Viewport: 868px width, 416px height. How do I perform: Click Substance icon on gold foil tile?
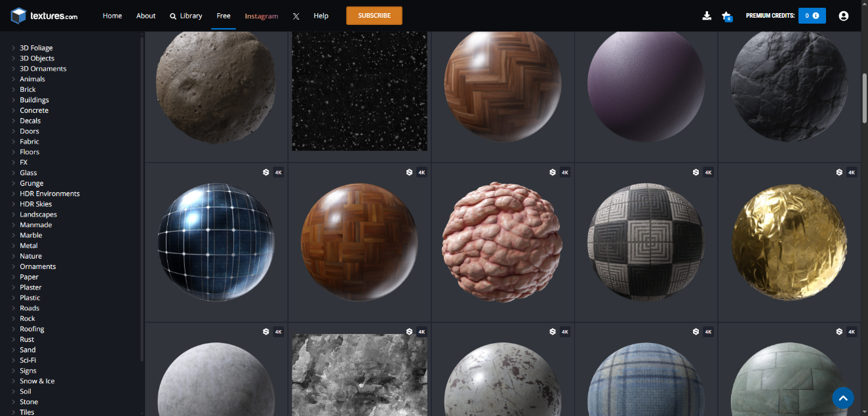tap(839, 173)
